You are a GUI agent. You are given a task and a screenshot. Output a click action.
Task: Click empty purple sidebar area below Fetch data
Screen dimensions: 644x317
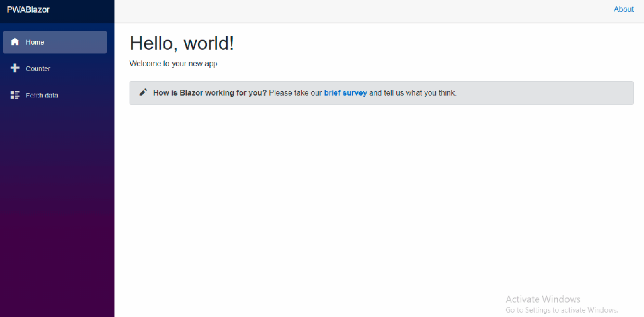pos(57,208)
